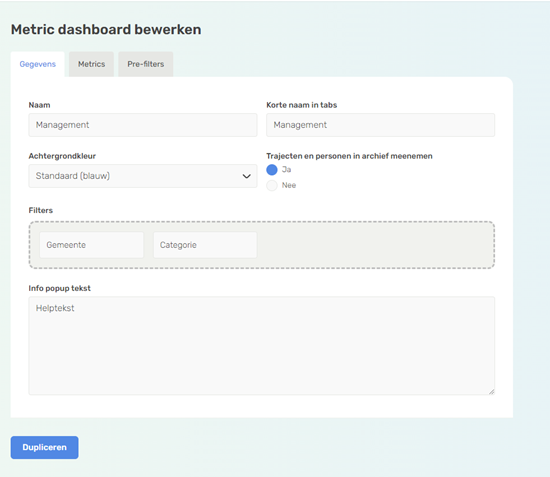Click into the Helptekst text area

(x=262, y=346)
